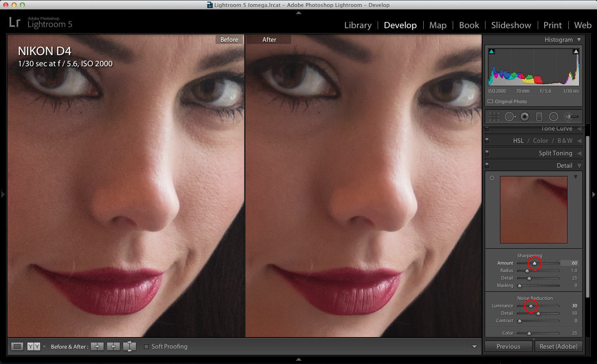Toggle shadow clipping indicator in histogram
Viewport: 597px width, 364px height.
click(x=492, y=51)
